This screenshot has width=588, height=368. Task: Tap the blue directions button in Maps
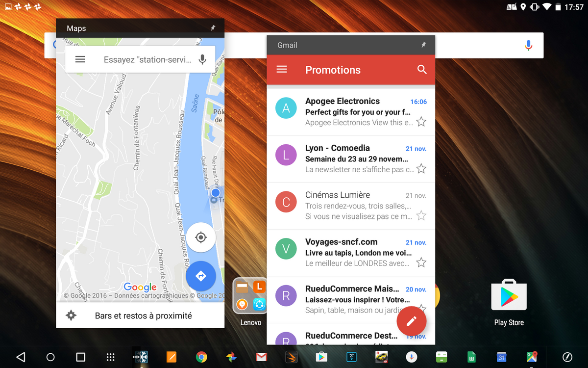pos(200,276)
